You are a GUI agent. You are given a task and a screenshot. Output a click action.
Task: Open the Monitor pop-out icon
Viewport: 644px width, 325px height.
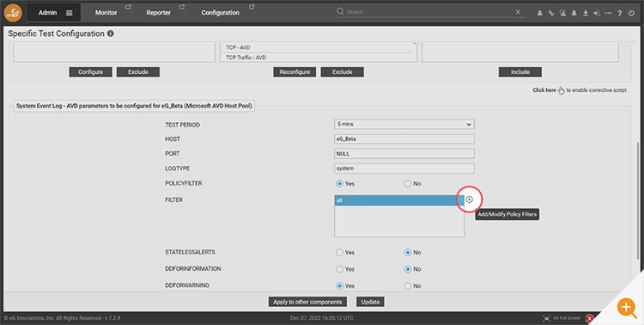(128, 7)
